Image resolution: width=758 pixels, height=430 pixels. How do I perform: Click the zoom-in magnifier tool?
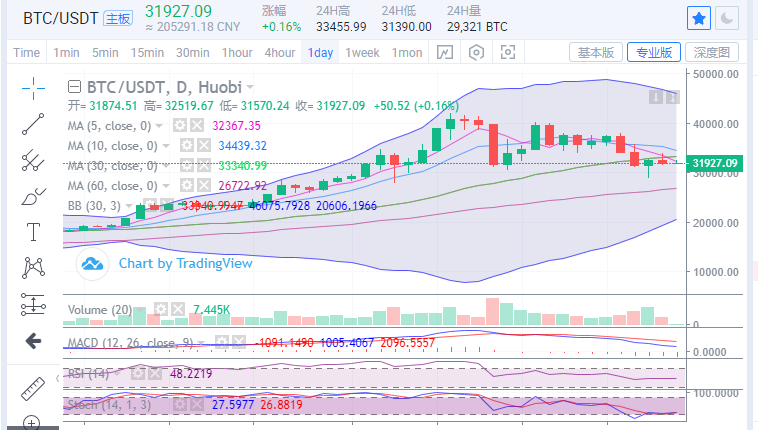pos(31,422)
